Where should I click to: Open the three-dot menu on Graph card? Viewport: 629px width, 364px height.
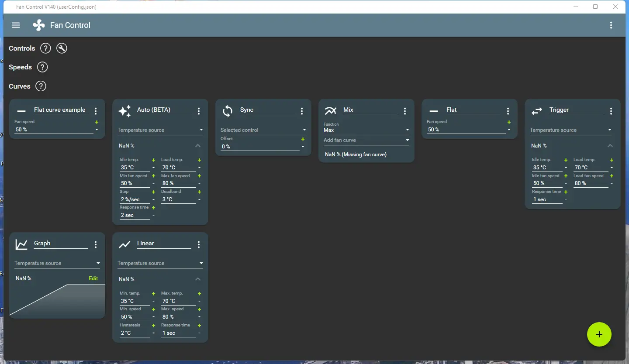(96, 245)
